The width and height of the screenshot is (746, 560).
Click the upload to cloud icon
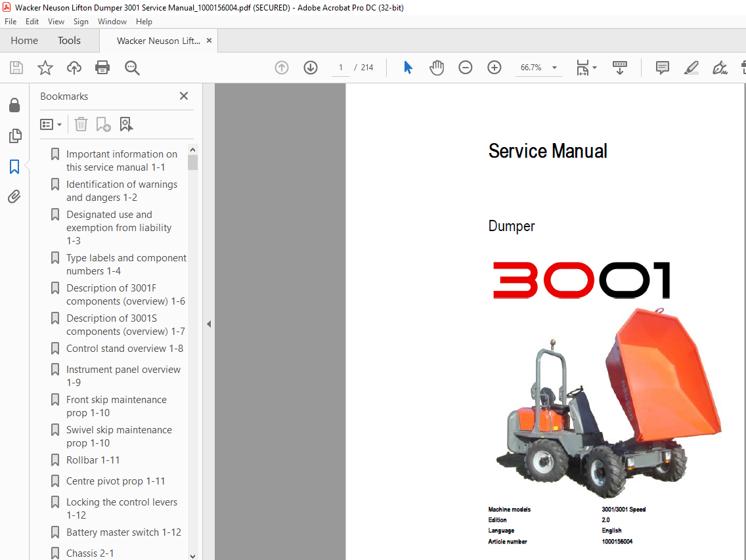click(74, 68)
